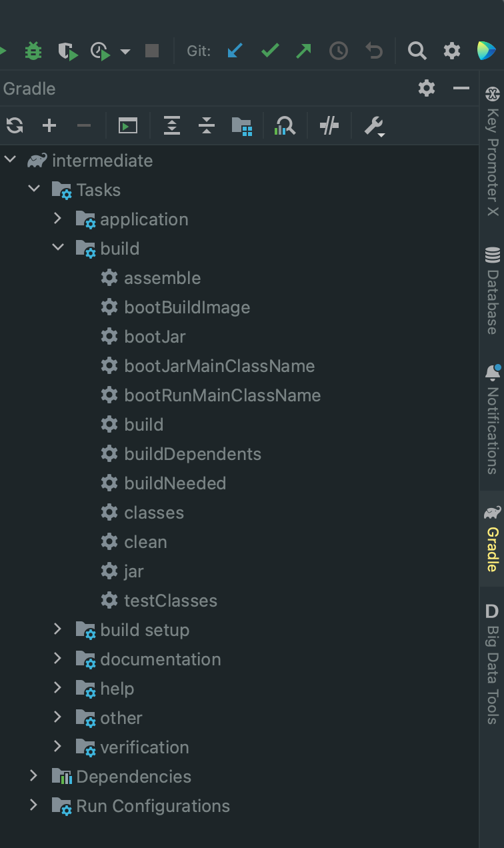Image resolution: width=504 pixels, height=848 pixels.
Task: Open Big Data Tools tab
Action: click(492, 663)
